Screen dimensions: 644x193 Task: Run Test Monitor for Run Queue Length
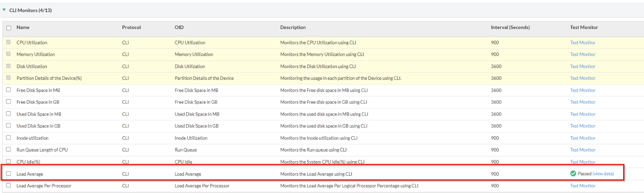tap(582, 150)
